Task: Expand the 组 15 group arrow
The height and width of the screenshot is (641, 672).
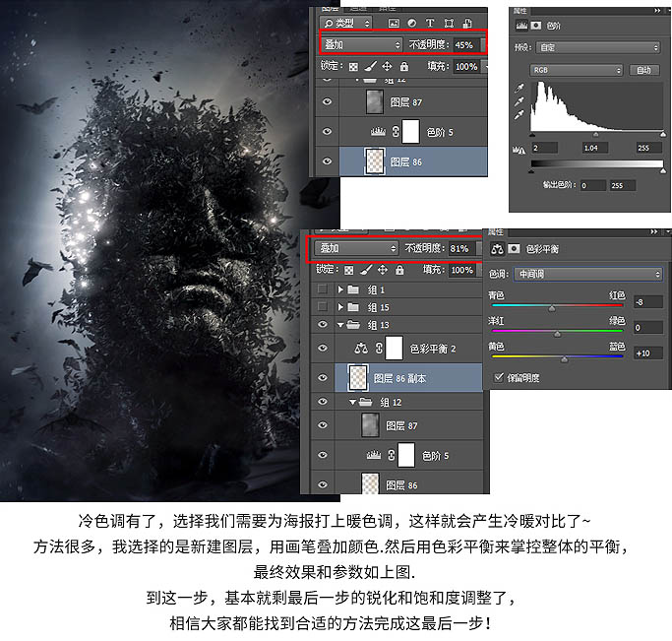Action: pyautogui.click(x=340, y=307)
